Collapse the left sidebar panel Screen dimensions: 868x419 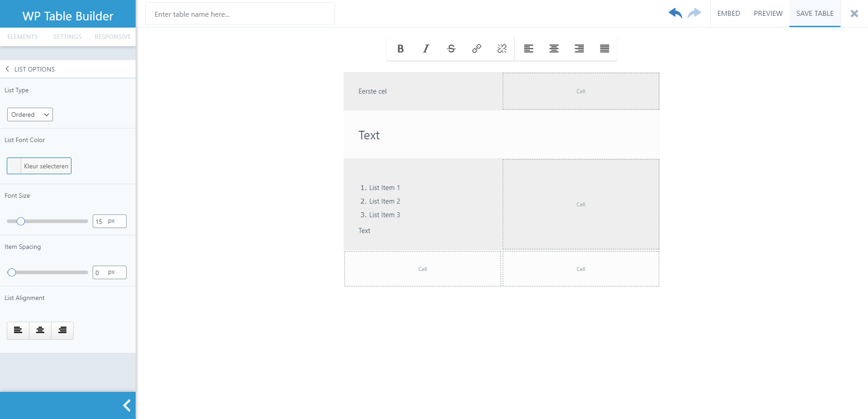click(127, 405)
